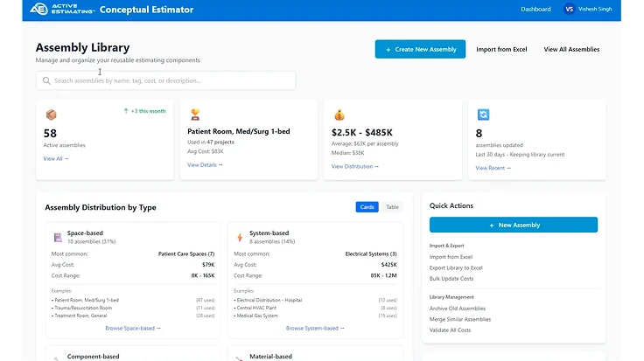Open the Dashboard page
Screen dimensions: 644x361
[x=535, y=10]
